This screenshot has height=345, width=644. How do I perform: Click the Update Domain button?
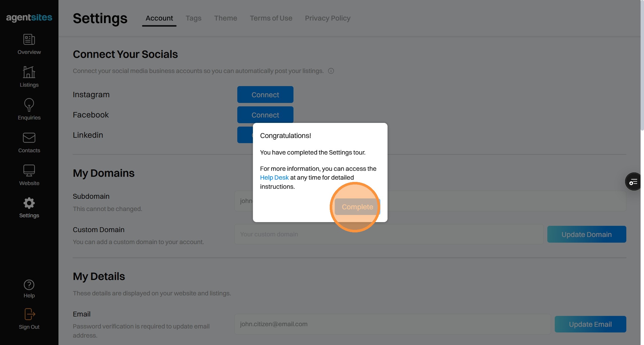coord(586,234)
